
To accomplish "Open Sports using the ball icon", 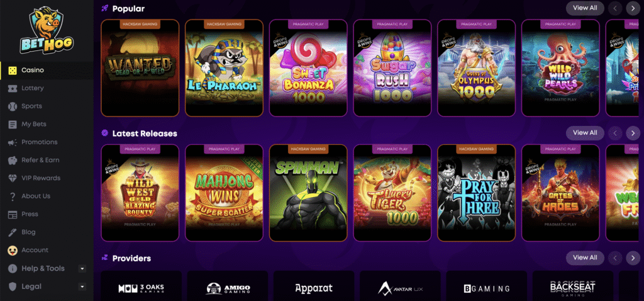I will [x=13, y=106].
